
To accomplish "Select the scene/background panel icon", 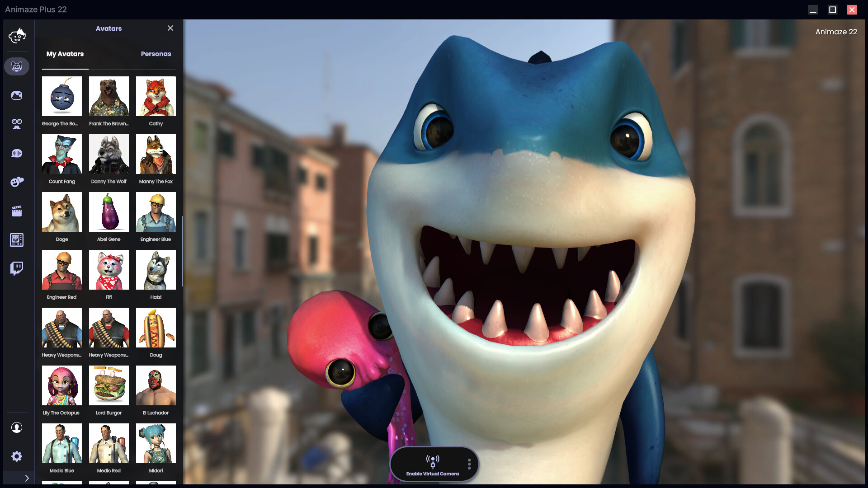I will pyautogui.click(x=16, y=95).
